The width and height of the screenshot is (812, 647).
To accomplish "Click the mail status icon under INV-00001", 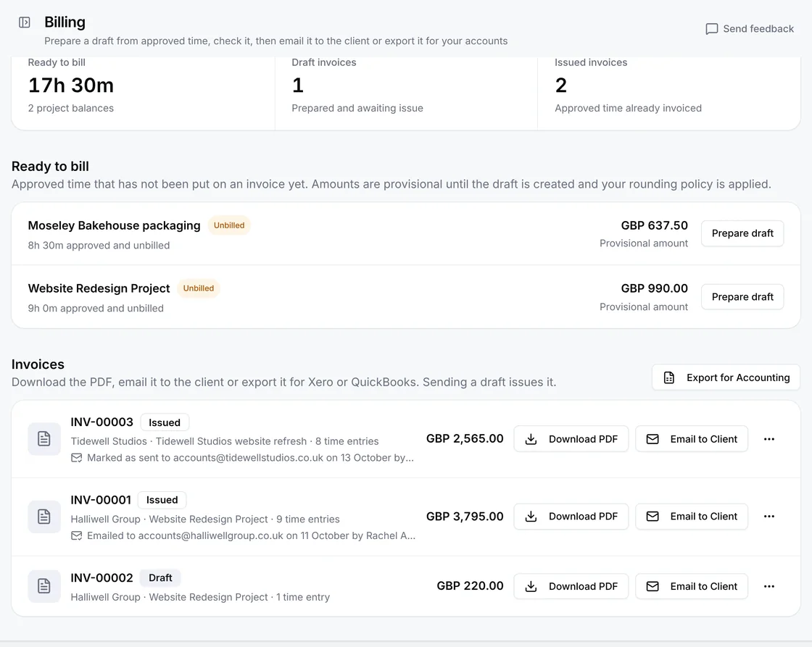I will point(77,535).
